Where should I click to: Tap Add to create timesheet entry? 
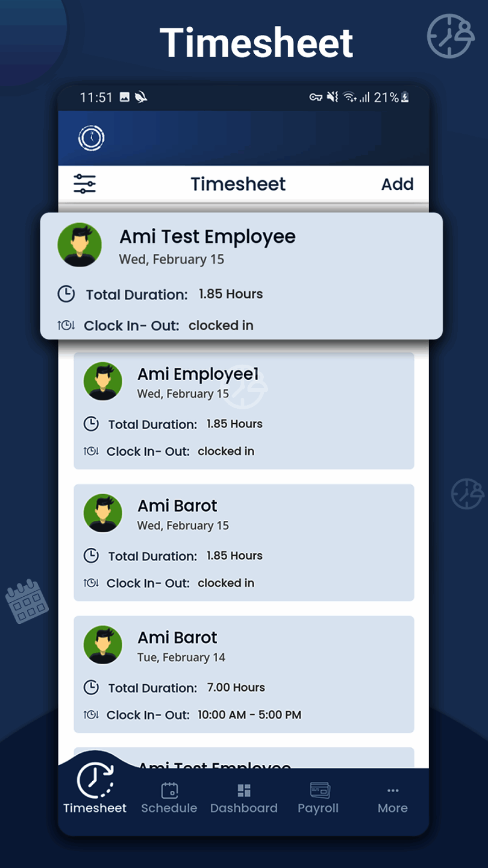click(x=397, y=184)
